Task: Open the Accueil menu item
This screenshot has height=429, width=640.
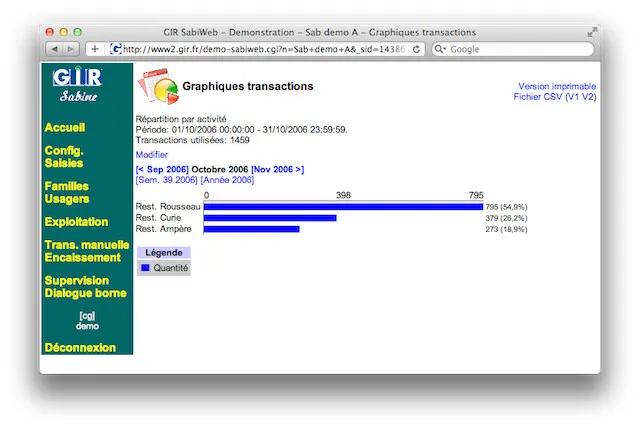Action: coord(65,128)
